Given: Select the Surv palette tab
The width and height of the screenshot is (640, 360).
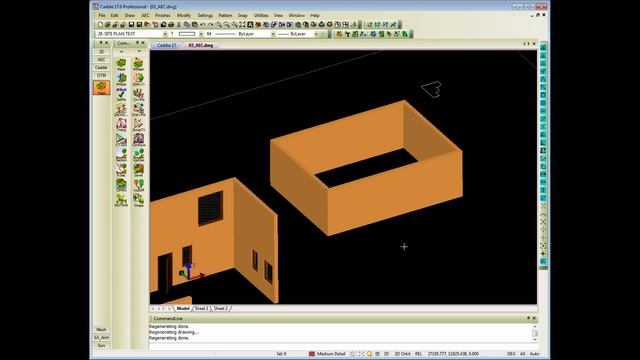Looking at the screenshot, I should coord(101,345).
